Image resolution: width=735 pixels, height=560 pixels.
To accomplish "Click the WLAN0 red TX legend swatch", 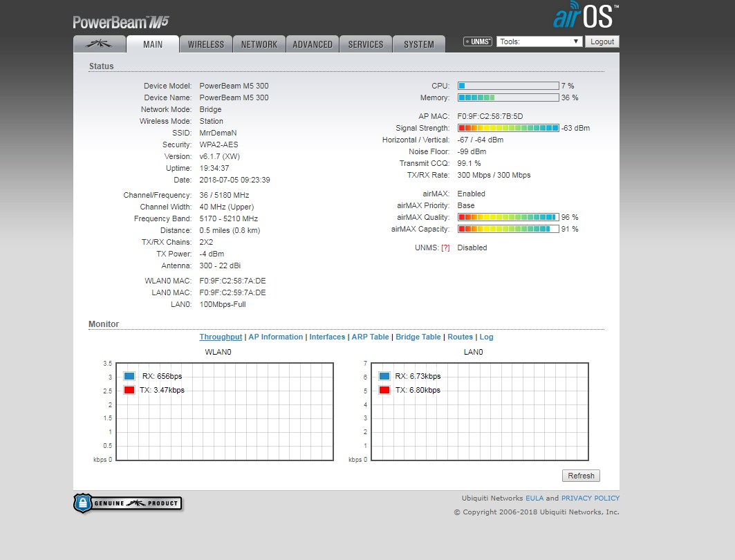I will click(129, 390).
